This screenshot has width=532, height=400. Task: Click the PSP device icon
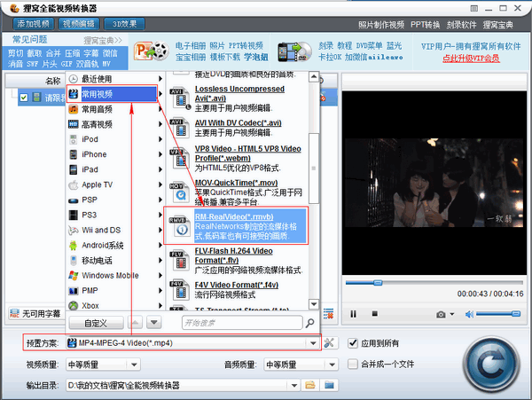pos(74,200)
